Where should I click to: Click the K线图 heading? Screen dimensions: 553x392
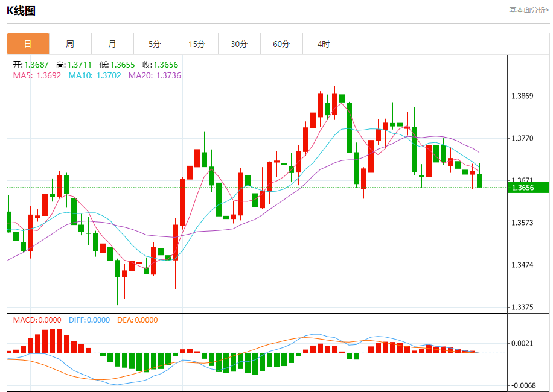pyautogui.click(x=21, y=11)
